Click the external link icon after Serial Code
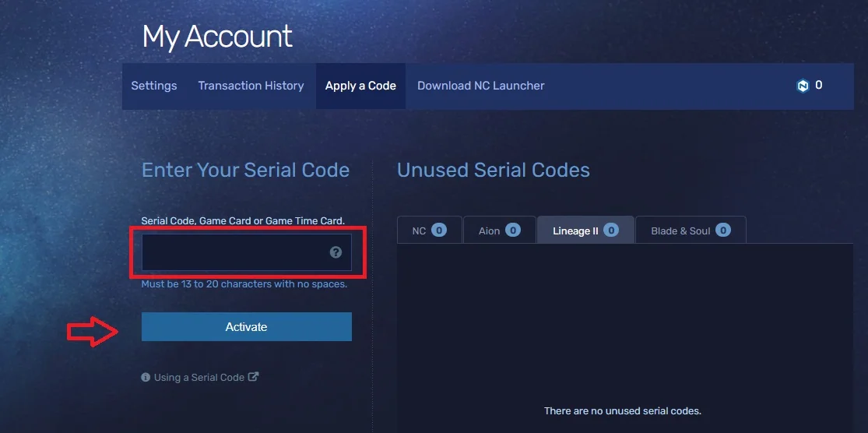Image resolution: width=868 pixels, height=433 pixels. [253, 376]
